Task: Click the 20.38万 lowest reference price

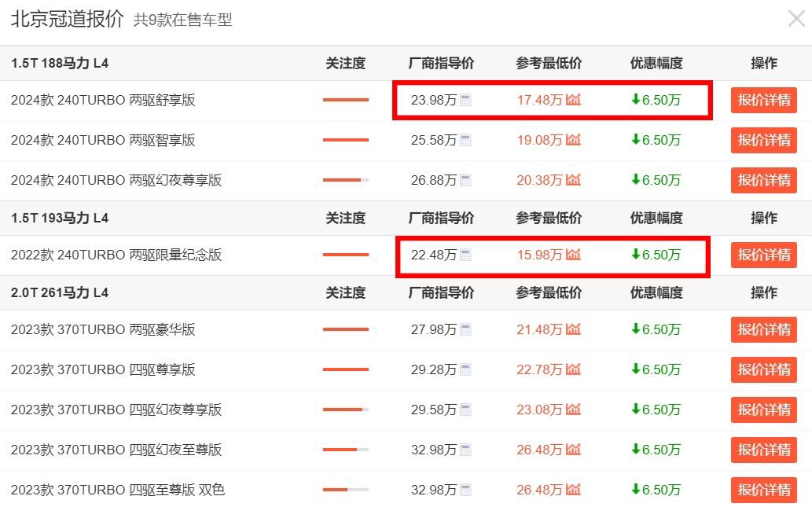Action: 539,180
